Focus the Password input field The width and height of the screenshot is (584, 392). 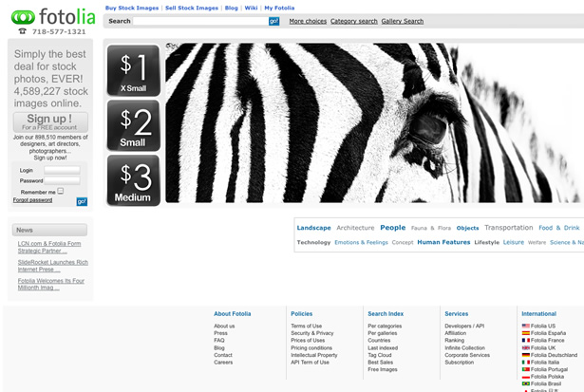62,180
